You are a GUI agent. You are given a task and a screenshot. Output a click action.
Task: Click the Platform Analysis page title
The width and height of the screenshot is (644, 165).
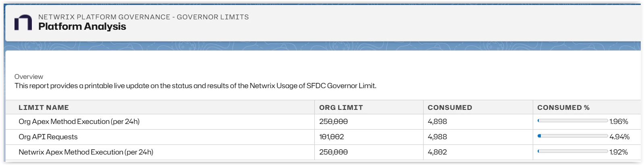(x=82, y=27)
